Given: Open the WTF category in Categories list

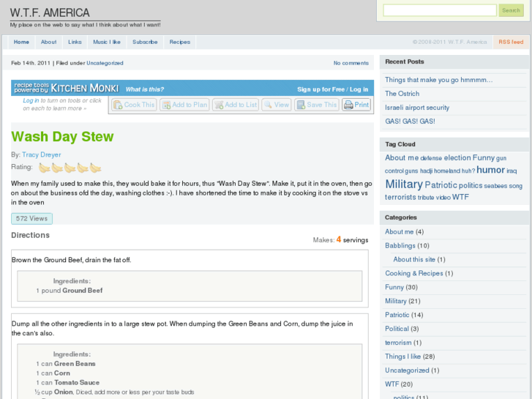Looking at the screenshot, I should coord(392,384).
